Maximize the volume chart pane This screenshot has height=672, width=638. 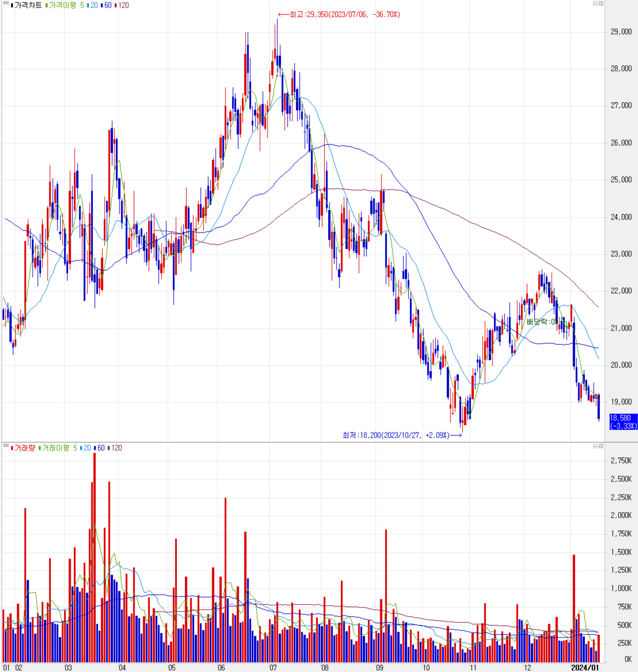595,446
